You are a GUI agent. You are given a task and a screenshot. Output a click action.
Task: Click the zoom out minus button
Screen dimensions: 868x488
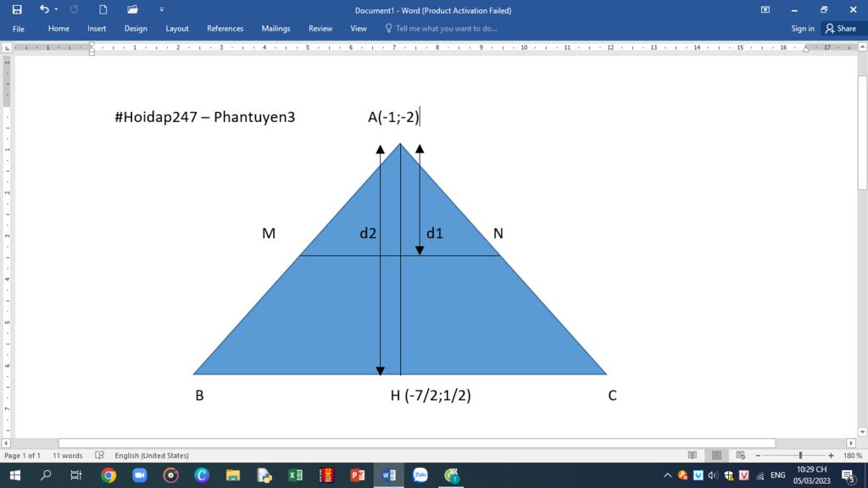tap(758, 455)
